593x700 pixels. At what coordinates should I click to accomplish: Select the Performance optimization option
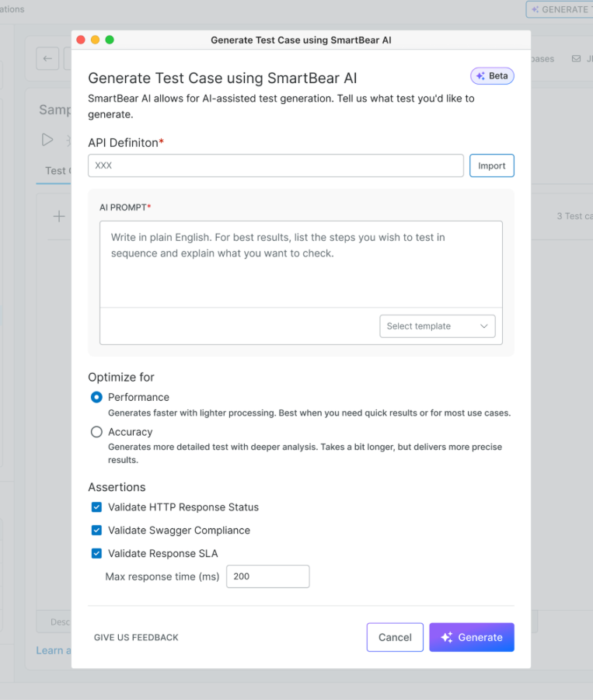click(96, 397)
